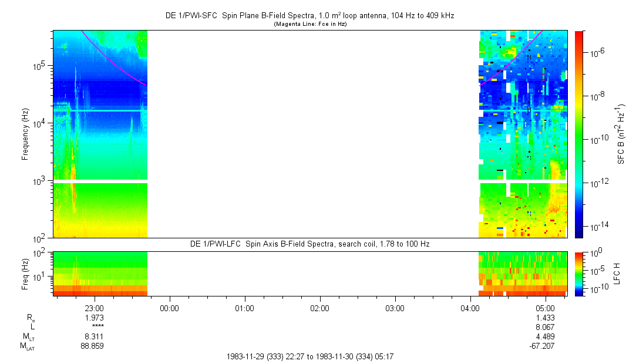Click the Re value 1.973

pos(95,318)
